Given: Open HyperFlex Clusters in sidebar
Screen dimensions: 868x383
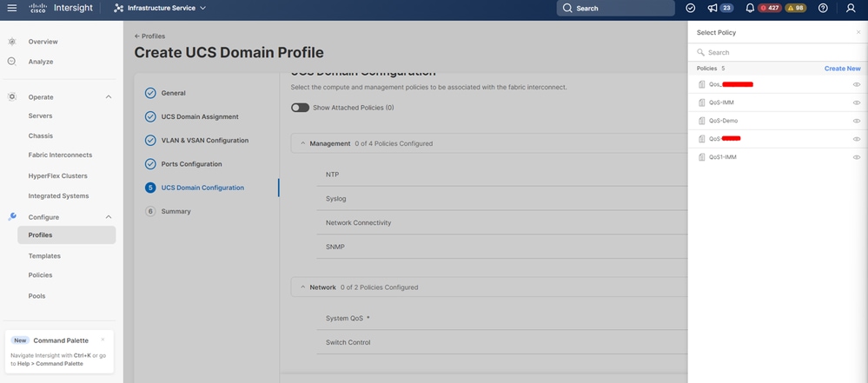Looking at the screenshot, I should coord(57,176).
